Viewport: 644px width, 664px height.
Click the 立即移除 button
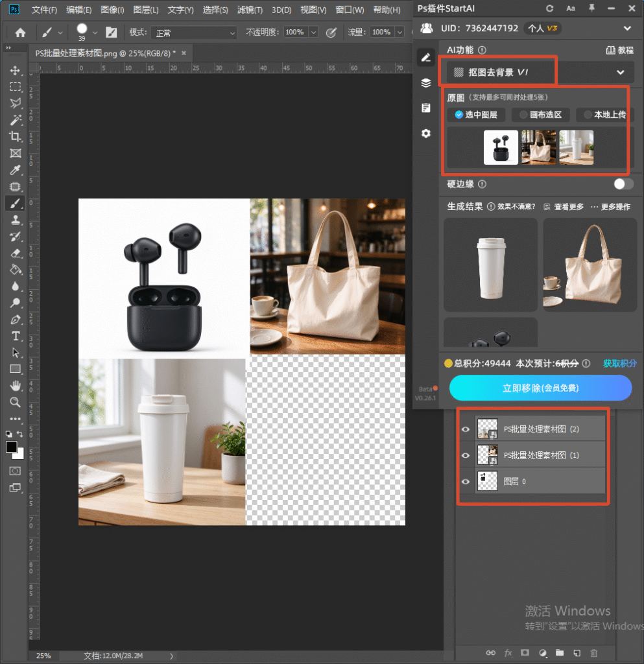[540, 388]
